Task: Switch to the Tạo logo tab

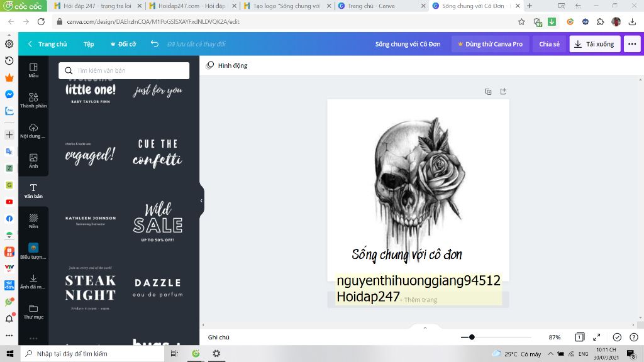Action: [x=286, y=6]
